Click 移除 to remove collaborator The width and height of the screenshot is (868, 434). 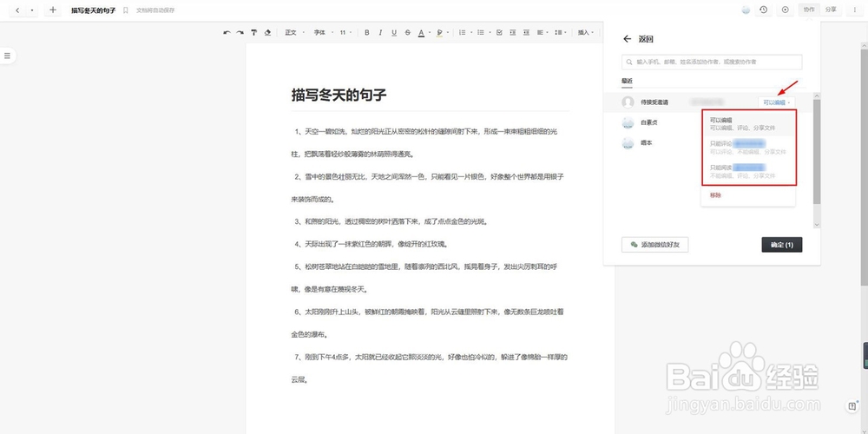[715, 195]
